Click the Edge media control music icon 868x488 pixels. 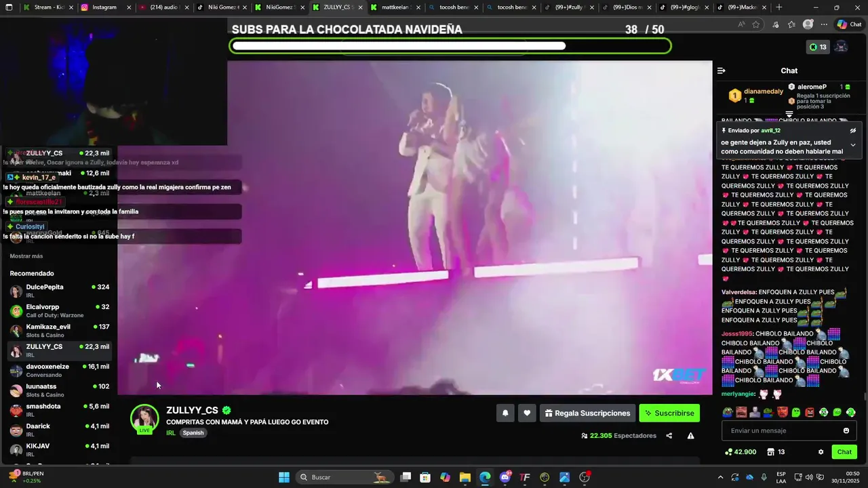pos(775,24)
